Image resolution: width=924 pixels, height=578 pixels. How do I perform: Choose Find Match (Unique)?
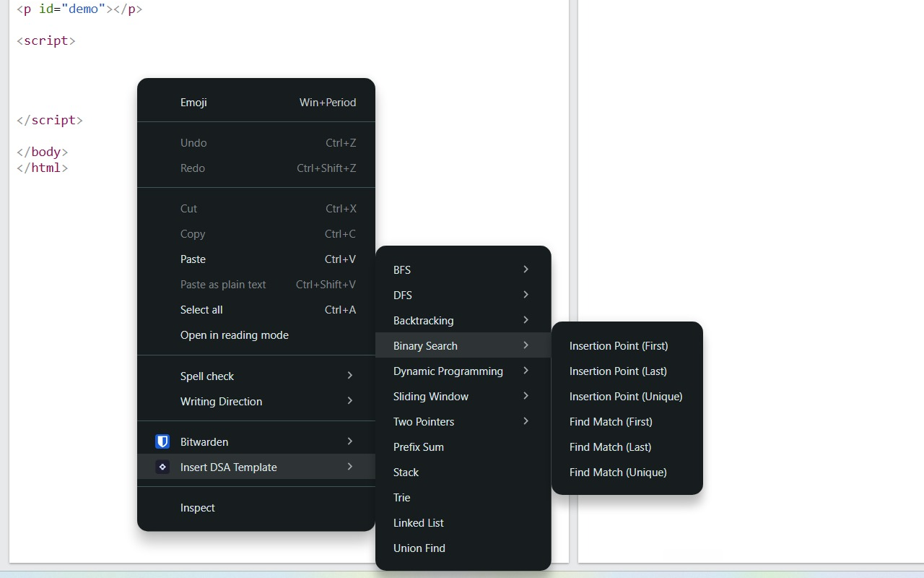tap(627, 473)
